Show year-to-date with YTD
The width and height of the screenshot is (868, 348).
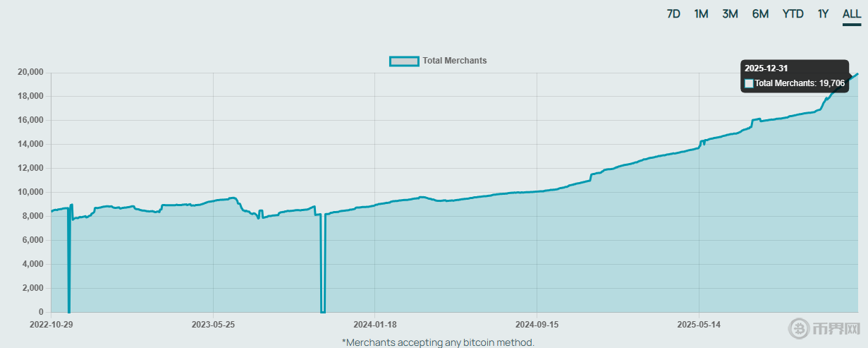click(x=793, y=14)
